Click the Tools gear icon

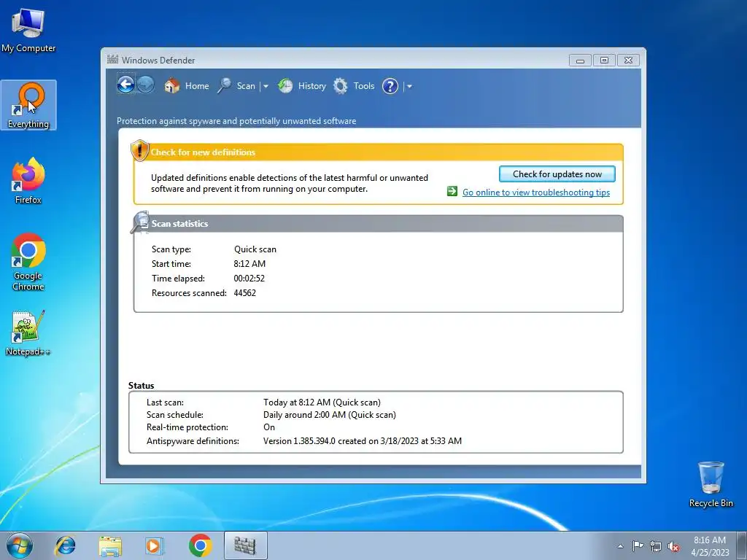(340, 86)
